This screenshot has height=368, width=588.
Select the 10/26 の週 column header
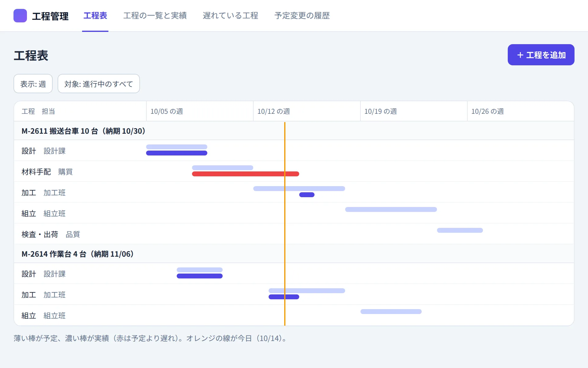coord(521,111)
